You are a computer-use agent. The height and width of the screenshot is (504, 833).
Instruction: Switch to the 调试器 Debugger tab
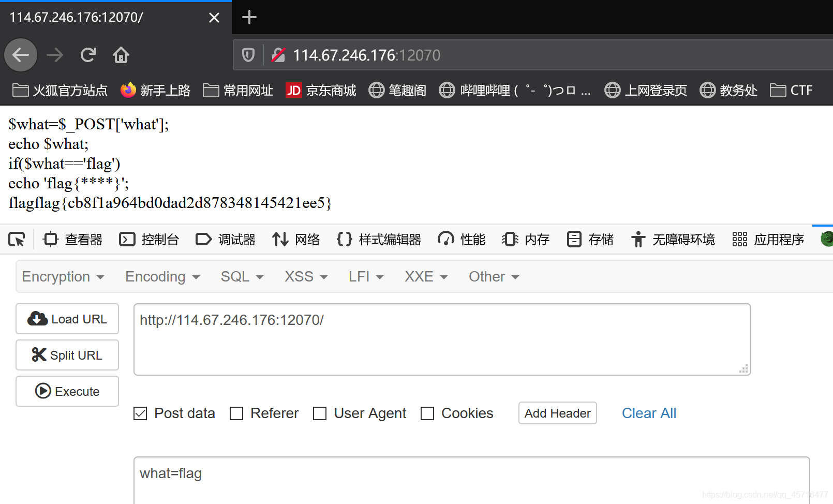[226, 240]
